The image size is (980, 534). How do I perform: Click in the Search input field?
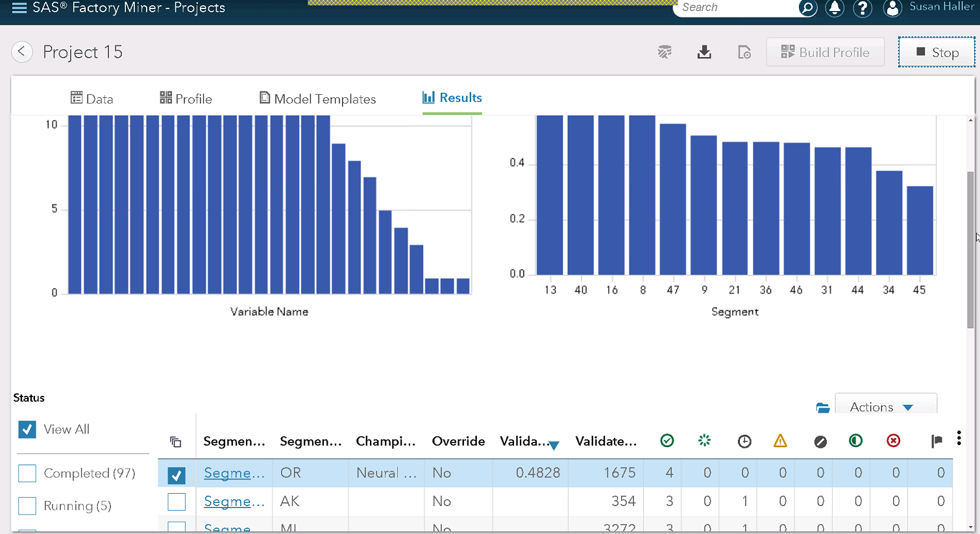click(x=737, y=8)
